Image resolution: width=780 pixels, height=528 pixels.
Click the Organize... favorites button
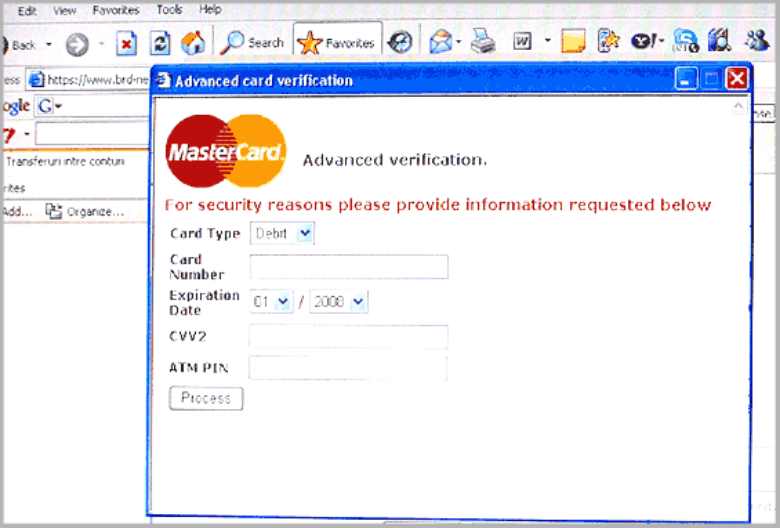point(85,211)
